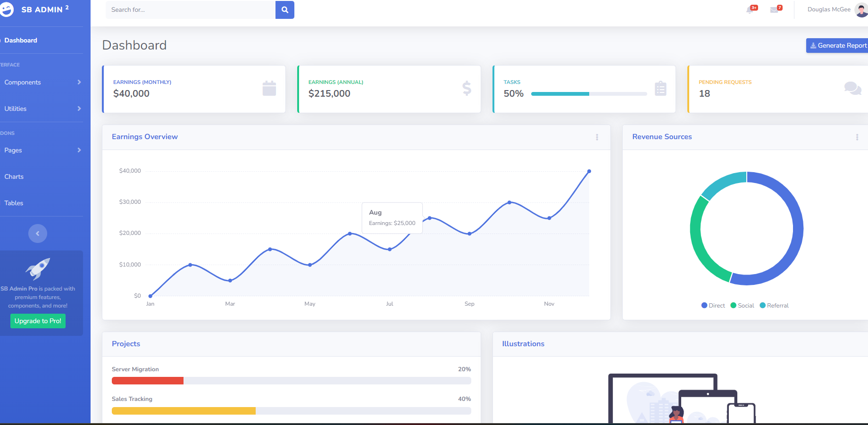Click the Revenue Sources card title

coord(662,137)
